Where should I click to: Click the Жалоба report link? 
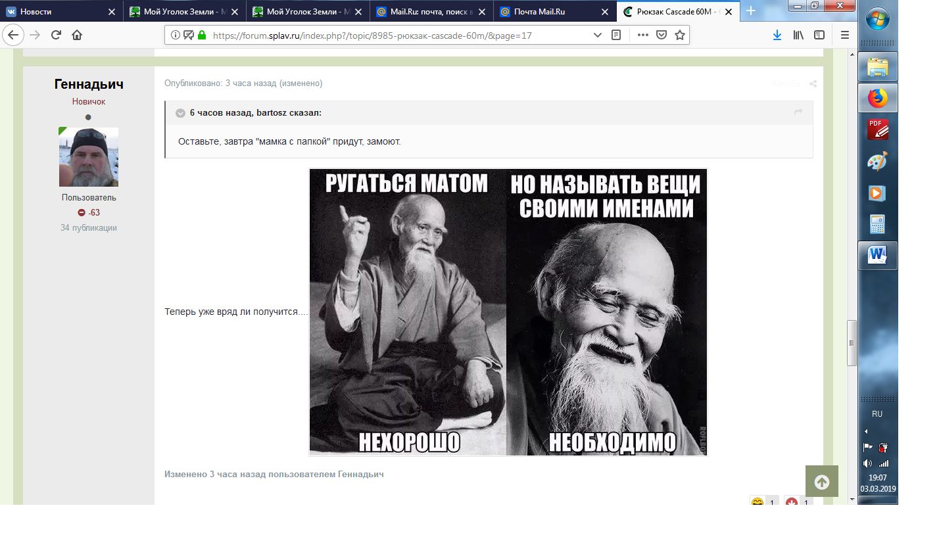click(x=785, y=83)
